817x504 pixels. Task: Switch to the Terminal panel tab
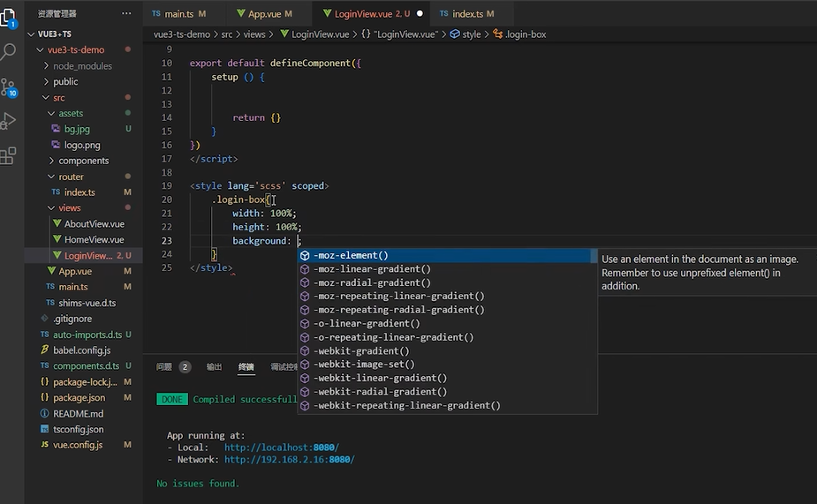(246, 367)
